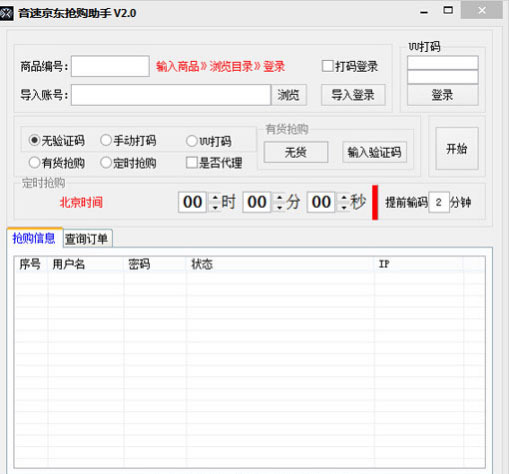Focus the 导入账号 path field
The image size is (509, 474).
coord(171,95)
